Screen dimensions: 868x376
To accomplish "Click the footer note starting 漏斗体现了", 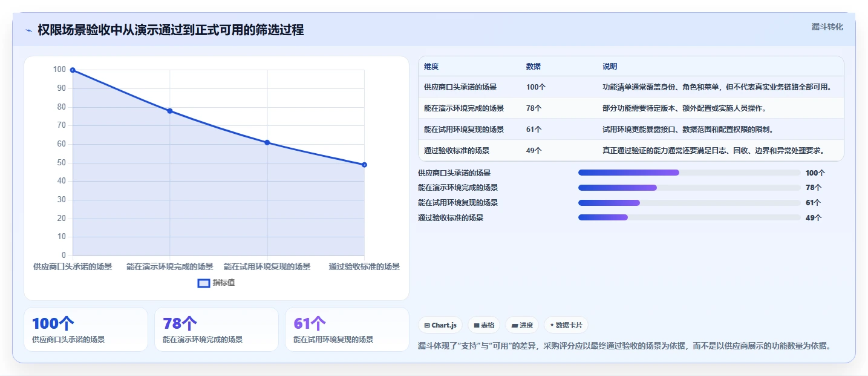I will (x=624, y=346).
